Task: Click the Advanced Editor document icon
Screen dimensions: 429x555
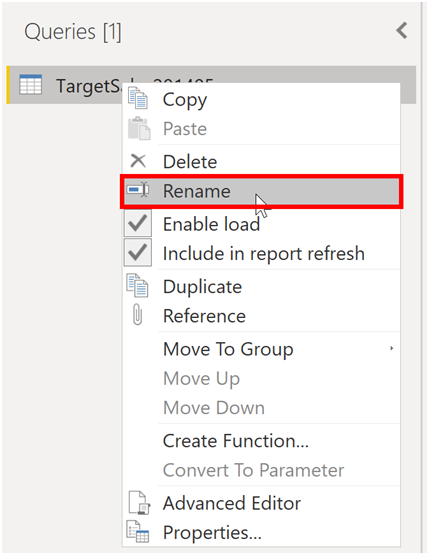Action: click(139, 502)
